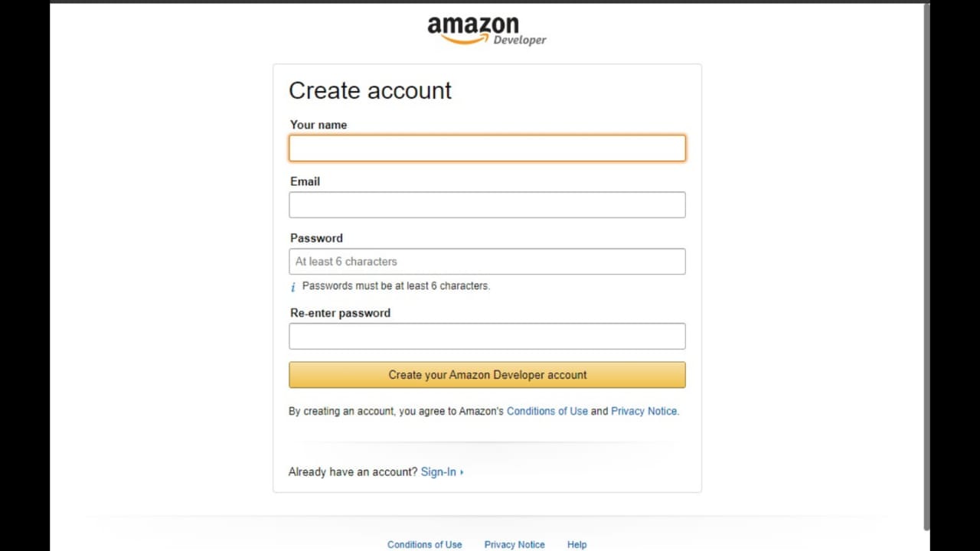Focus the Password field with the placeholder text
The width and height of the screenshot is (980, 551).
click(487, 261)
